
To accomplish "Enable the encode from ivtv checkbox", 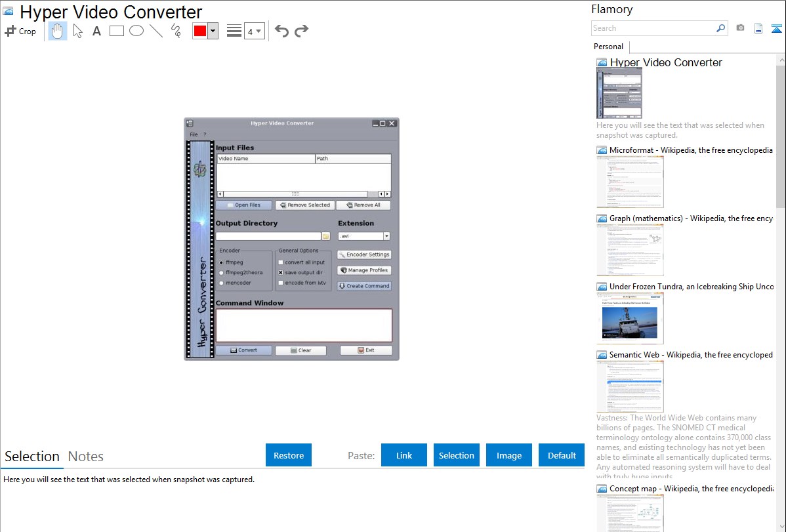I will click(281, 283).
